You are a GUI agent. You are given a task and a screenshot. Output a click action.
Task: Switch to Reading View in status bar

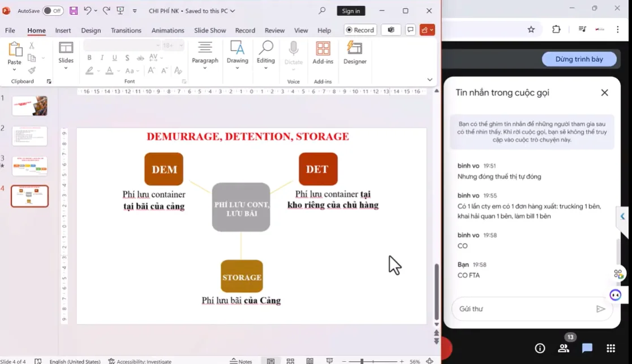[309, 361]
